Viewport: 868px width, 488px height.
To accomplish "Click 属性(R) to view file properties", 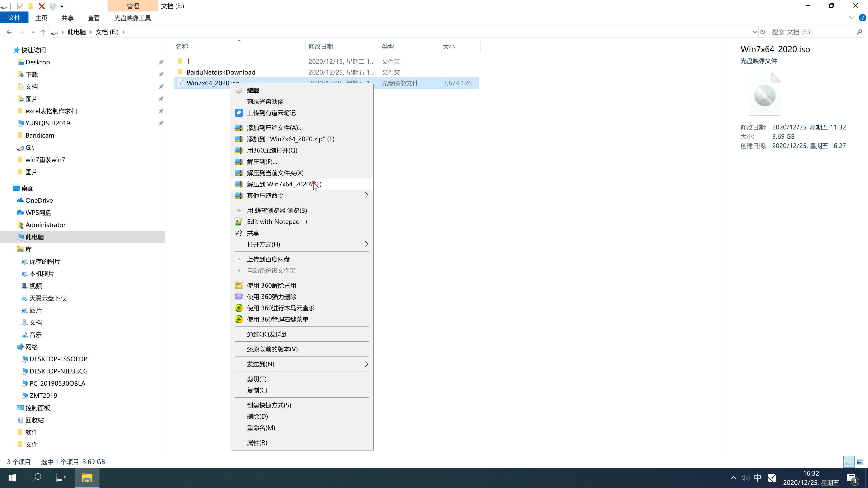I will (257, 442).
